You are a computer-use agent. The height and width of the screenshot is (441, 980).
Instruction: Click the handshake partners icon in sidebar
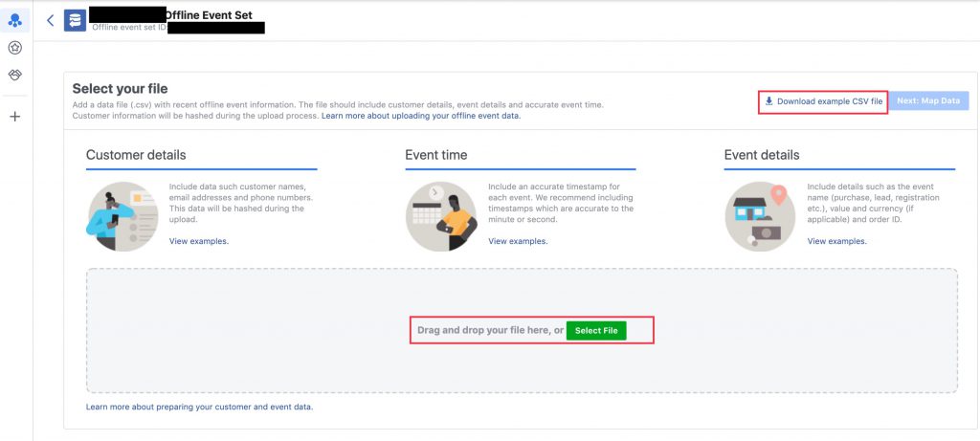14,75
